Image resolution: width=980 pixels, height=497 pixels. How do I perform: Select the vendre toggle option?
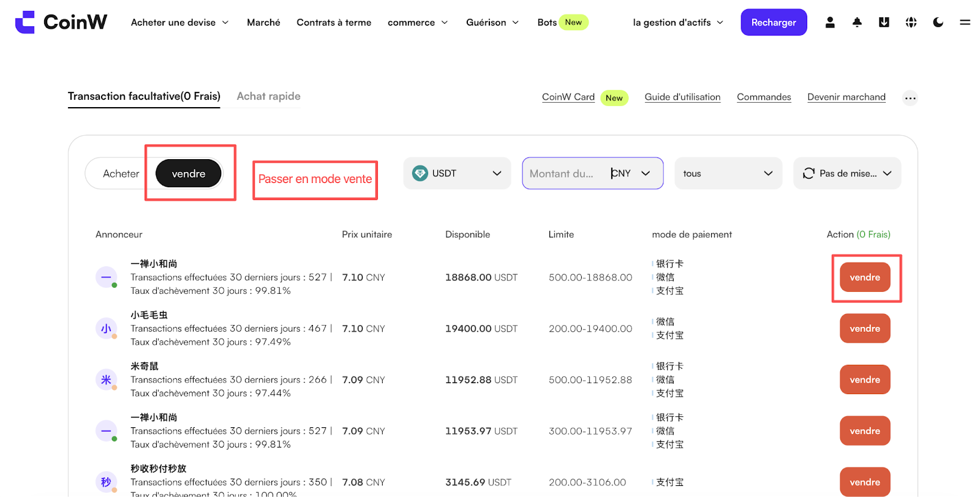click(189, 174)
